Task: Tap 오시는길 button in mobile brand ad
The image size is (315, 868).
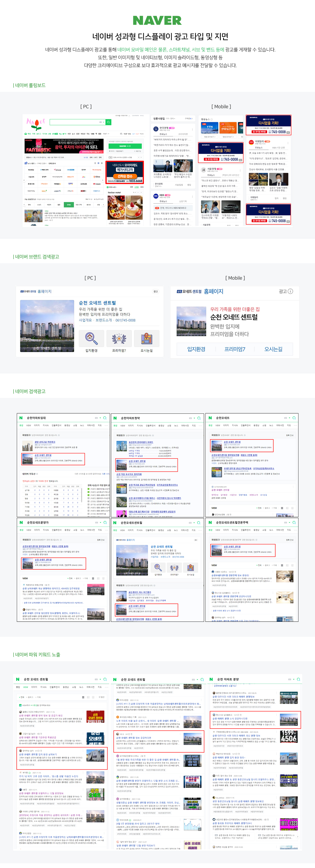Action: pos(273,349)
